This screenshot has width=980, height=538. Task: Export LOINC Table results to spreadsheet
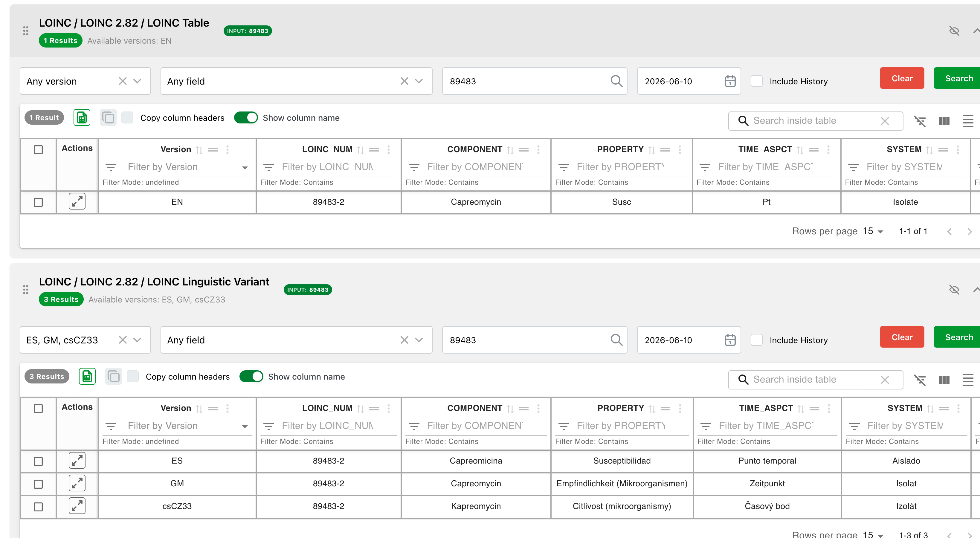point(82,118)
